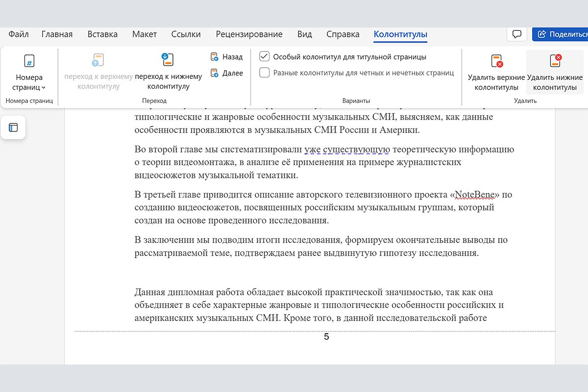Switch to the Главная tab
Screen dimensions: 588x392
(x=57, y=34)
